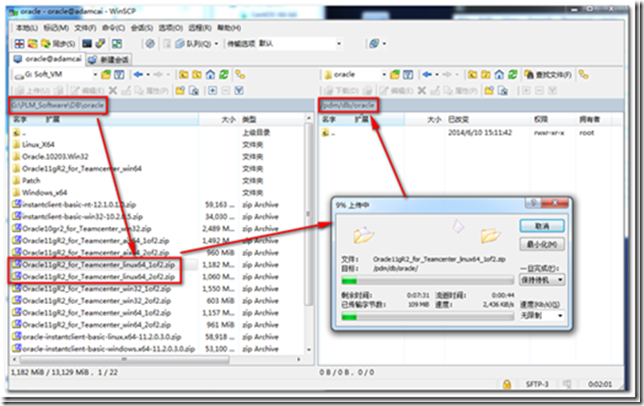Open the 会话(S) menu
This screenshot has width=644, height=406.
(142, 28)
